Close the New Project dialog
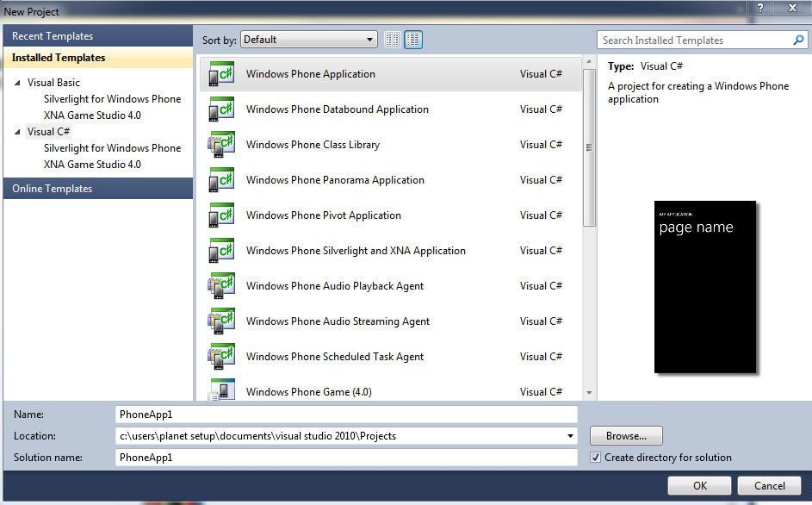812x505 pixels. tap(792, 8)
